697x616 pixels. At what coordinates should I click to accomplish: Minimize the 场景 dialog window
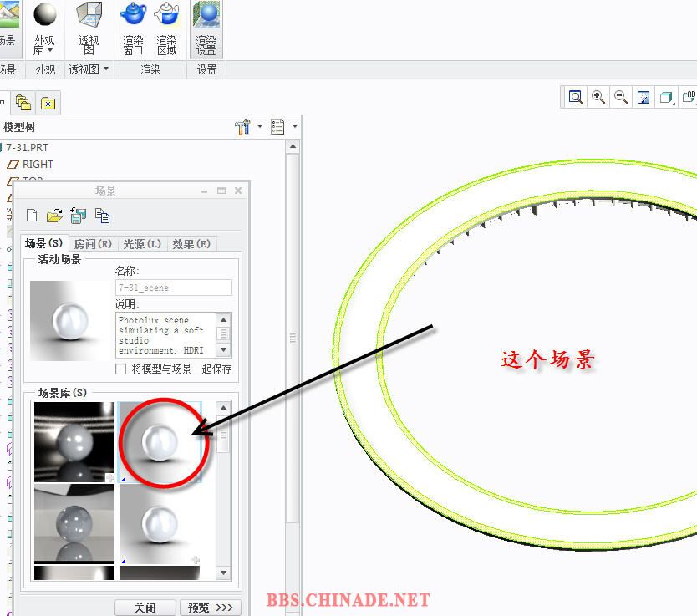[x=205, y=191]
